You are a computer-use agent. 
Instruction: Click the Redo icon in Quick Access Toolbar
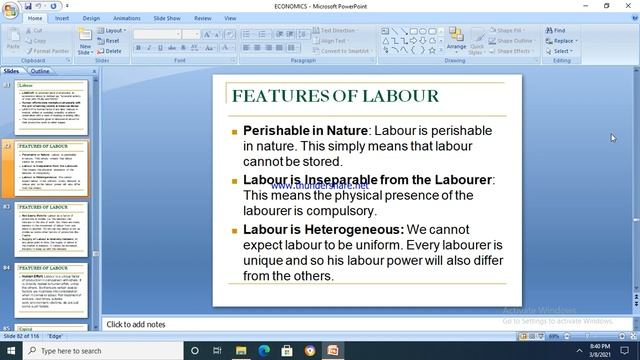click(x=53, y=6)
